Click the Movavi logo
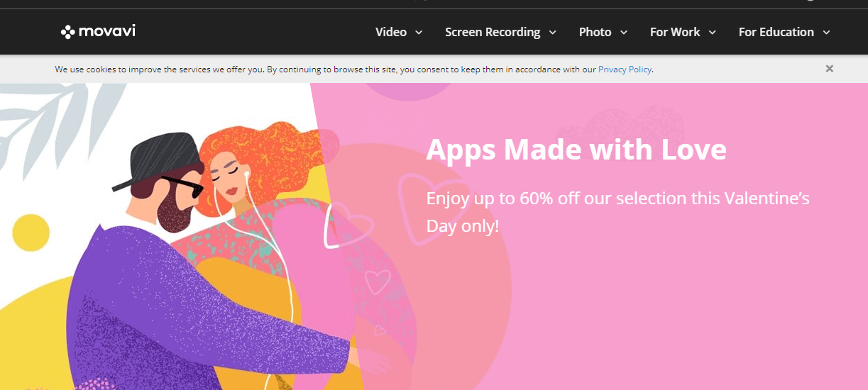 98,31
